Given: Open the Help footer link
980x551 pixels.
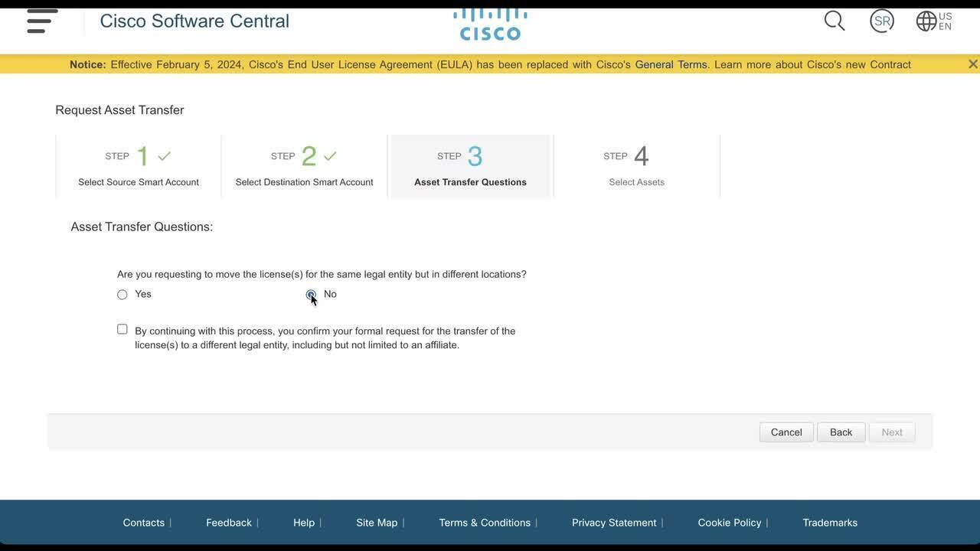Looking at the screenshot, I should pos(304,523).
